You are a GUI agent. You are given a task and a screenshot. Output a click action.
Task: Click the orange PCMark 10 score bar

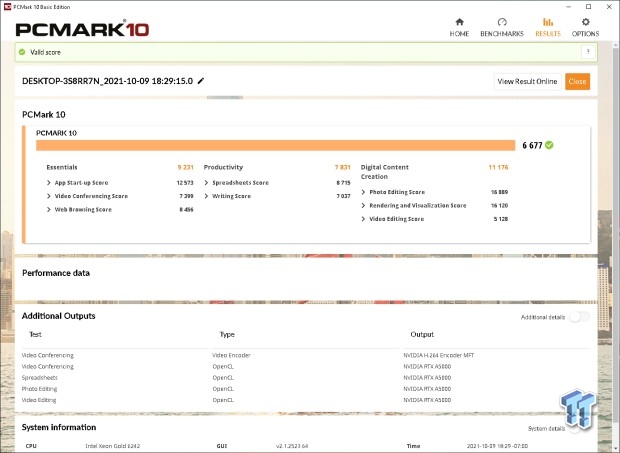tap(276, 145)
